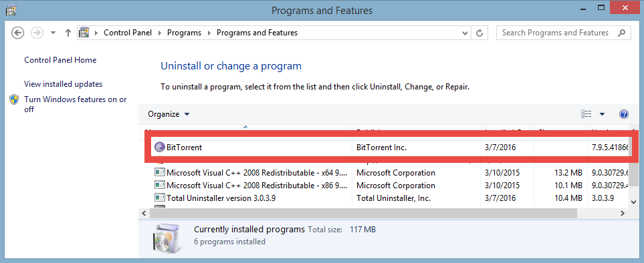Screen dimensions: 644x263
Task: Click the Forward navigation arrow
Action: (37, 33)
